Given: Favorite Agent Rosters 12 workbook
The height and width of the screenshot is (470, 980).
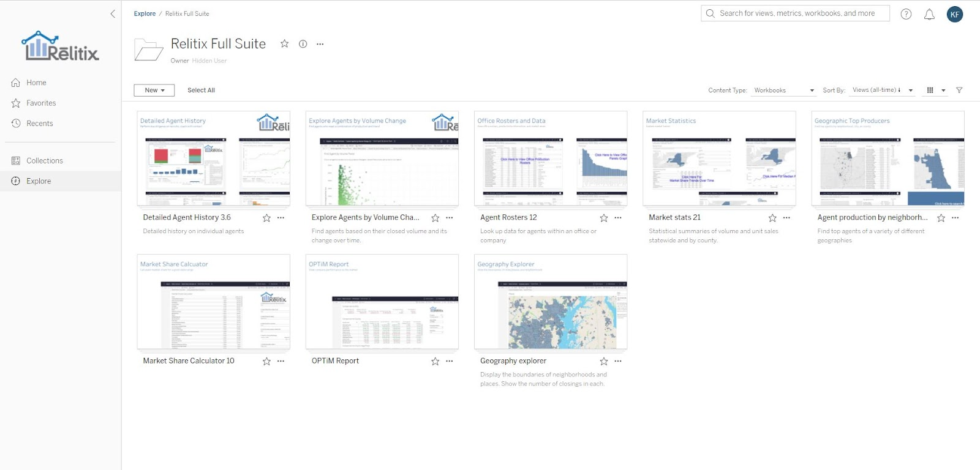Looking at the screenshot, I should point(603,218).
